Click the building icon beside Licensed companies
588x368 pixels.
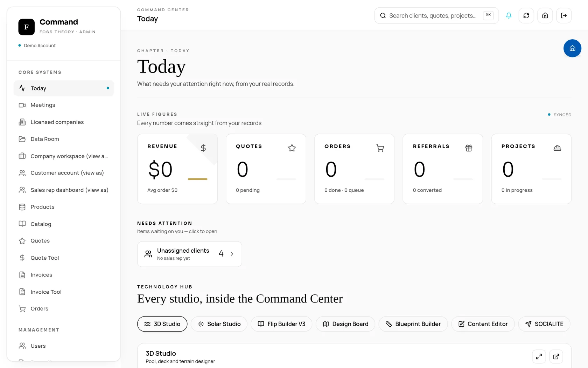(x=22, y=122)
